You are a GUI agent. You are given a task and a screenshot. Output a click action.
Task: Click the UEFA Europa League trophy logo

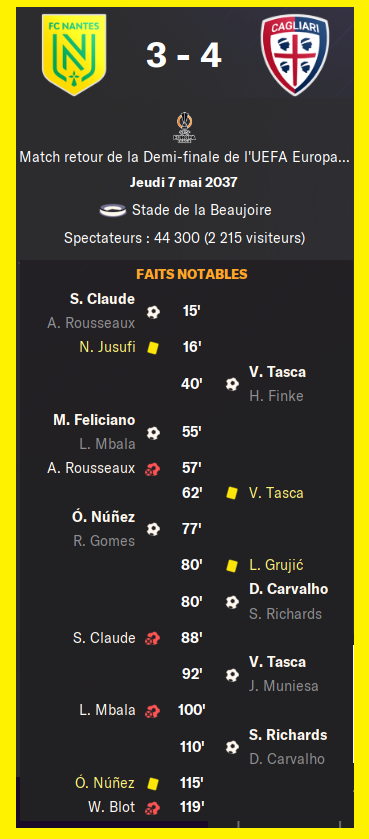pos(184,127)
